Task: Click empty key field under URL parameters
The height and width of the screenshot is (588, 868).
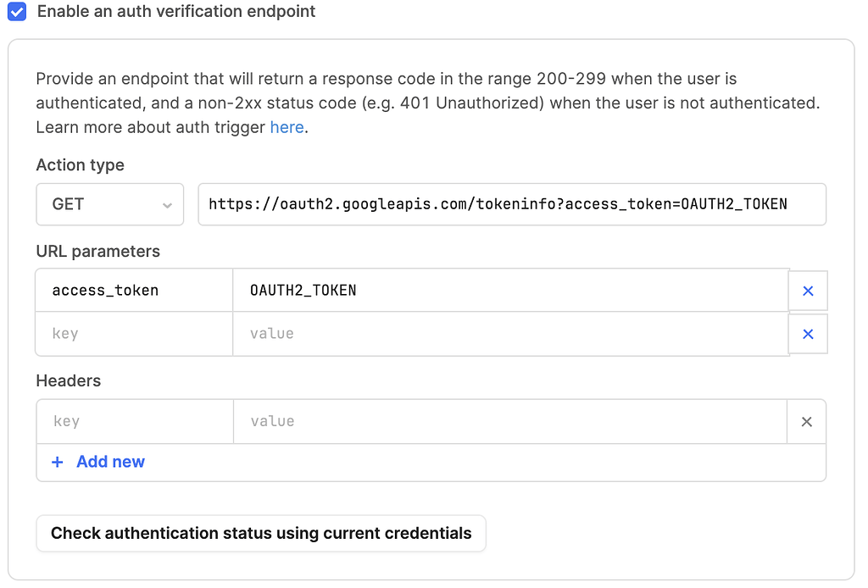Action: [x=134, y=334]
